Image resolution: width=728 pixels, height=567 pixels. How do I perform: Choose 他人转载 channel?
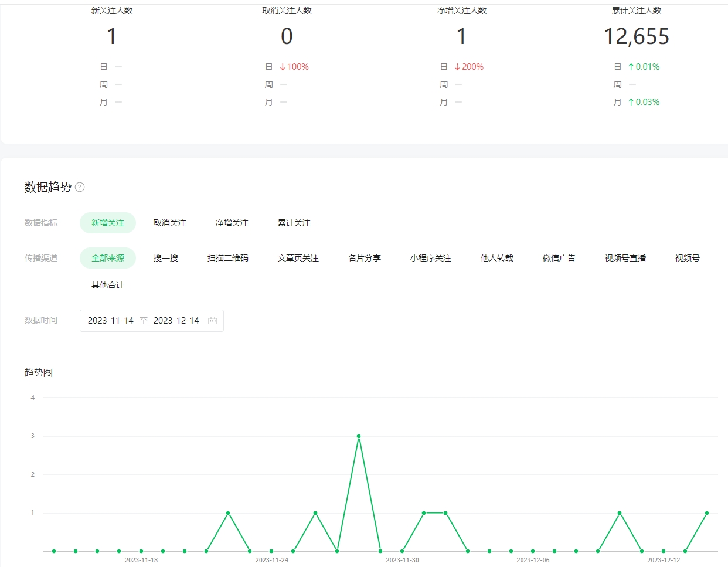click(497, 258)
